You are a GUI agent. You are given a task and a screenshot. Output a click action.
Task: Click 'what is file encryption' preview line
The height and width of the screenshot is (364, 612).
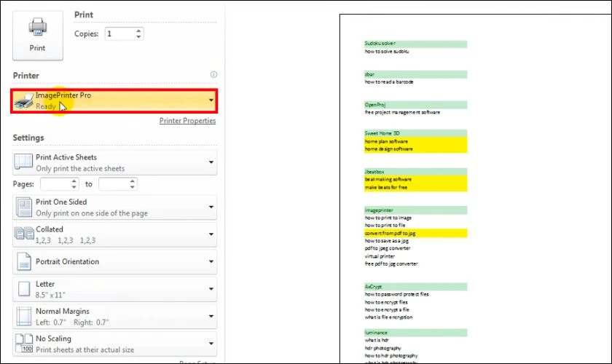388,317
